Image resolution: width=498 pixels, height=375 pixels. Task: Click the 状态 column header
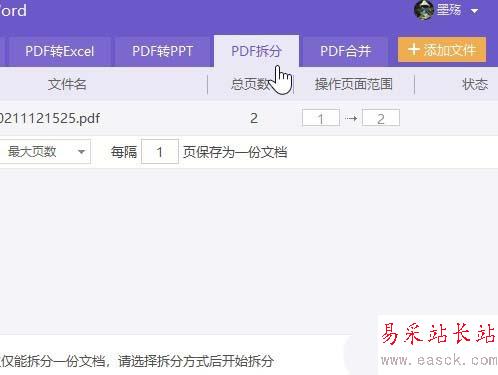point(475,84)
